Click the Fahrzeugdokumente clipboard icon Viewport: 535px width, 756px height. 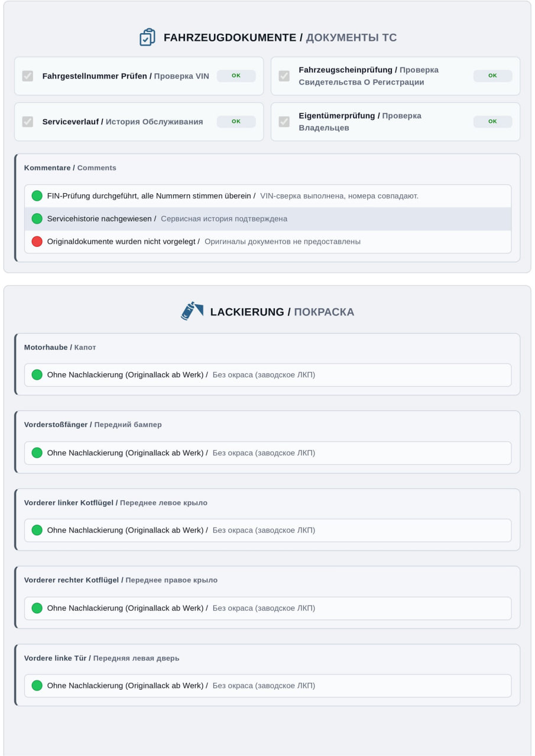point(147,37)
